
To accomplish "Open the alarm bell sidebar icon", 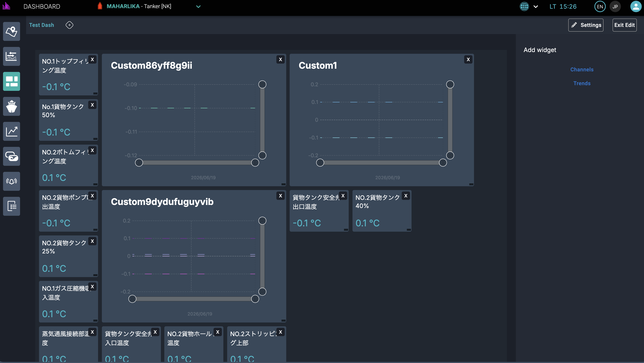I will 12,181.
